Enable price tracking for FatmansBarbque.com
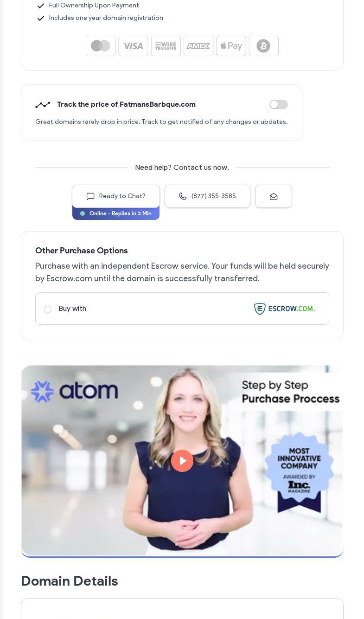364x619 pixels. pos(279,104)
